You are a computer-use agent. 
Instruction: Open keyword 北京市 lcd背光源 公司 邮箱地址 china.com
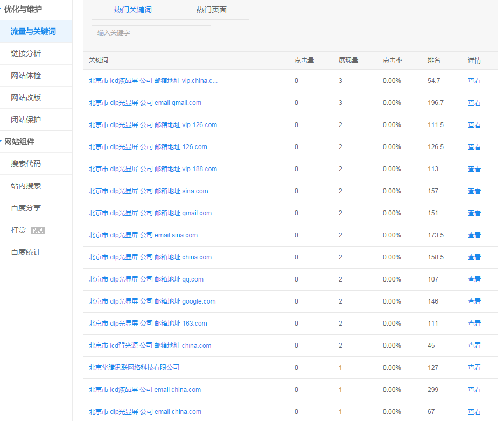tap(150, 346)
